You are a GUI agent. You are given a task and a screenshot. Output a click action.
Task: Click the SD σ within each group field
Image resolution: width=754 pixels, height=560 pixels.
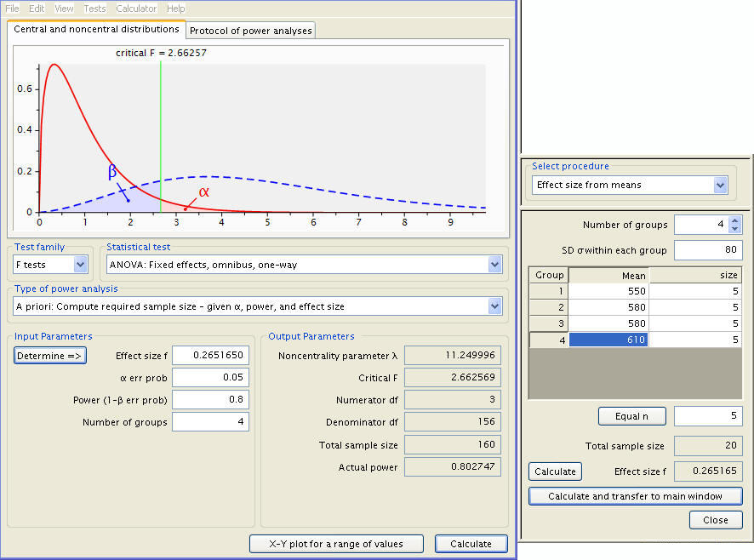click(708, 250)
